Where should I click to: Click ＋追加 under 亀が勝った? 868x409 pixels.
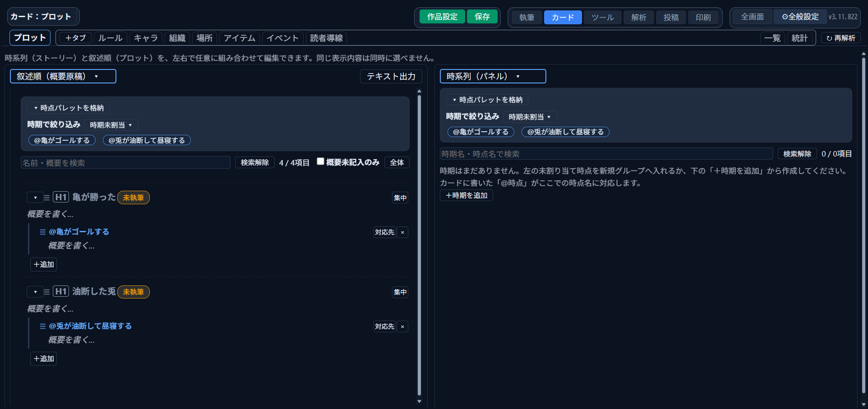point(44,265)
